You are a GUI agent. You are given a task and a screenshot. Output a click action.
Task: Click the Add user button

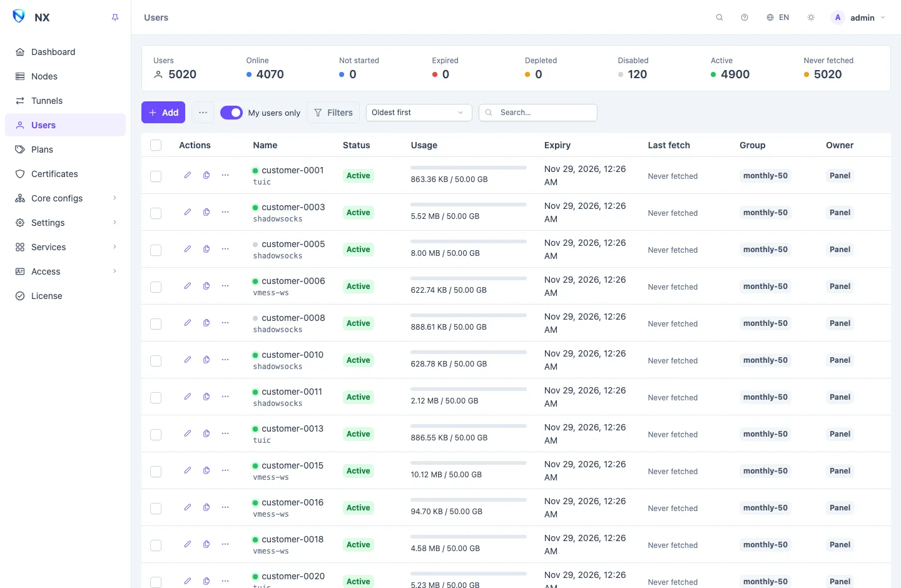[x=163, y=113]
